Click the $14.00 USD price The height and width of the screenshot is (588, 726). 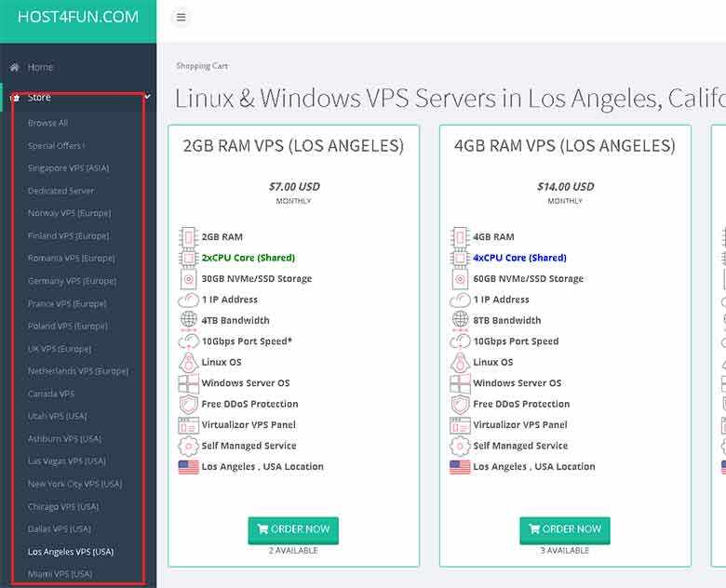[x=565, y=187]
